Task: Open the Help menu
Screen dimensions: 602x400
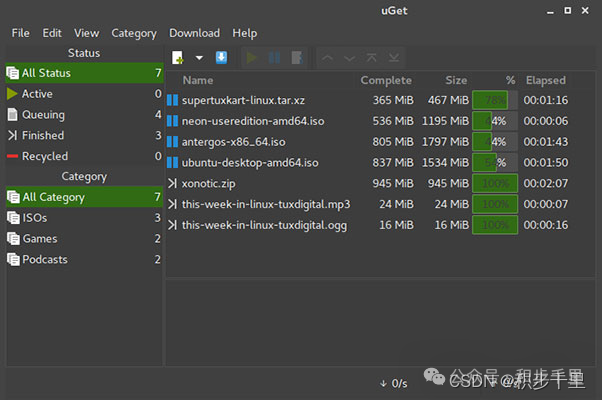Action: tap(245, 34)
